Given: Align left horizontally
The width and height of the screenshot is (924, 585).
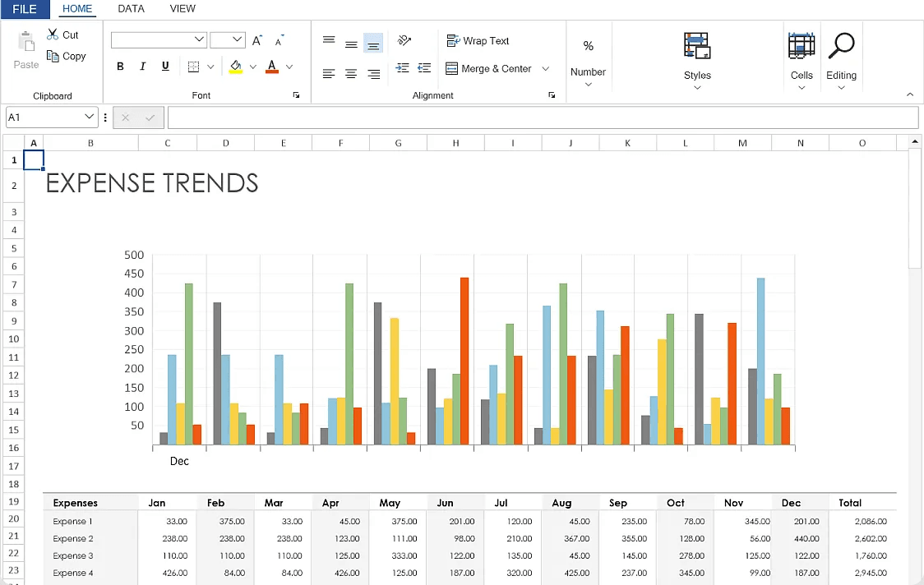Looking at the screenshot, I should (329, 74).
